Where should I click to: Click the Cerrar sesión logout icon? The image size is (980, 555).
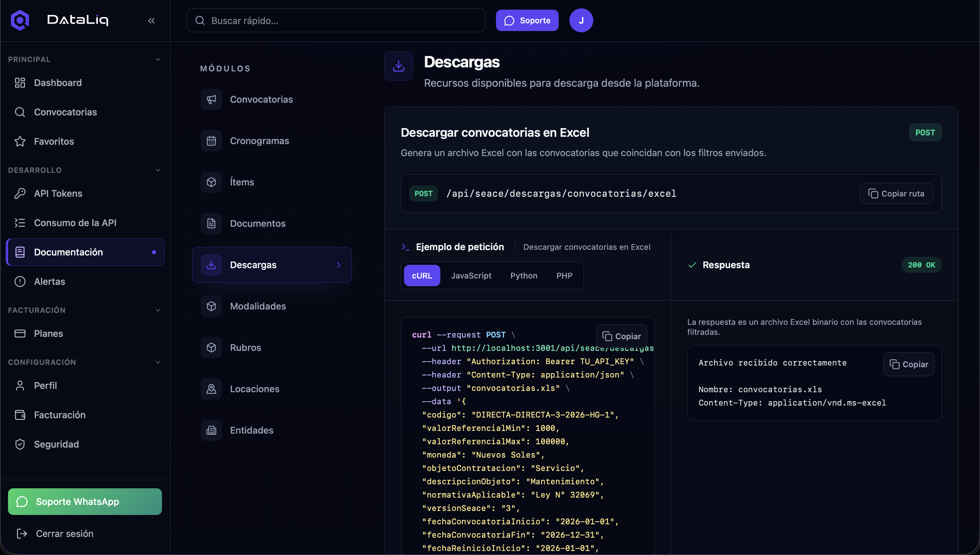click(x=22, y=534)
